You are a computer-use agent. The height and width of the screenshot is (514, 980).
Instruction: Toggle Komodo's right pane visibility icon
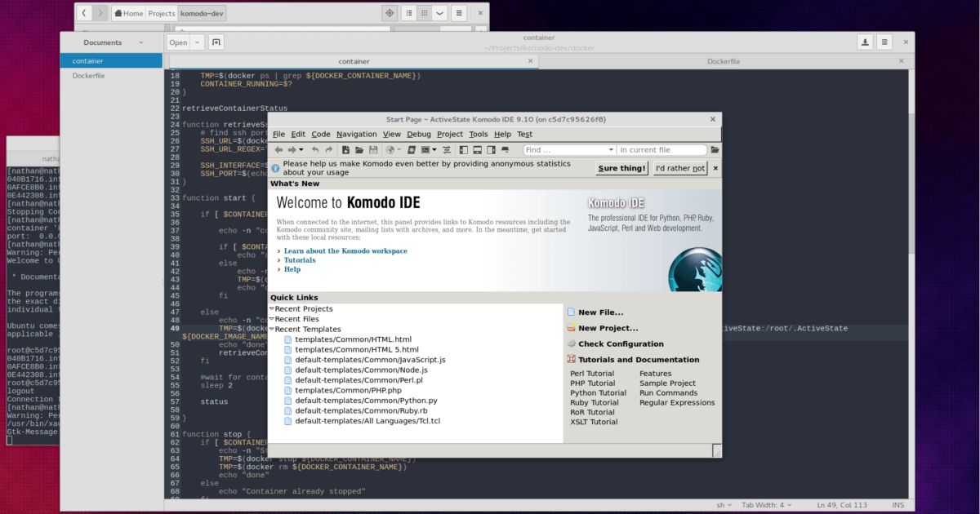point(491,150)
